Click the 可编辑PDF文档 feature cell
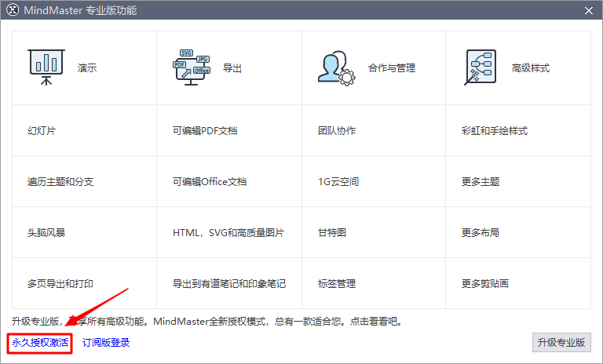603x364 pixels. [x=229, y=130]
